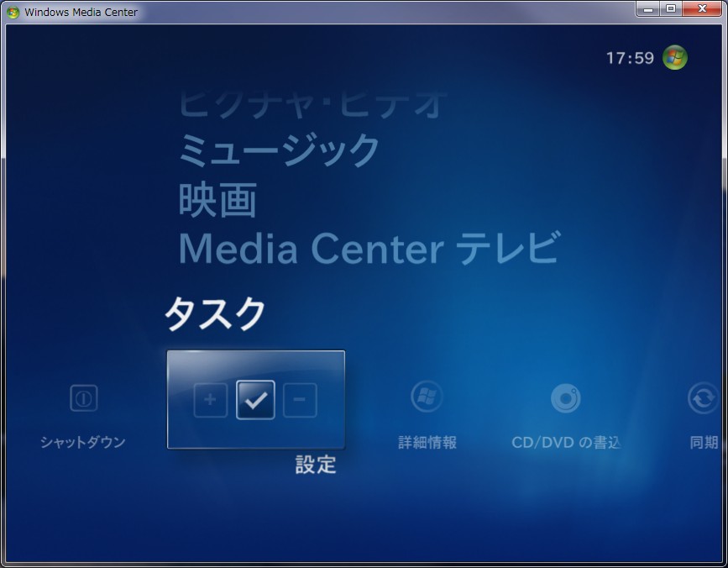728x568 pixels.
Task: Maximize the Windows Media Center window
Action: [671, 9]
